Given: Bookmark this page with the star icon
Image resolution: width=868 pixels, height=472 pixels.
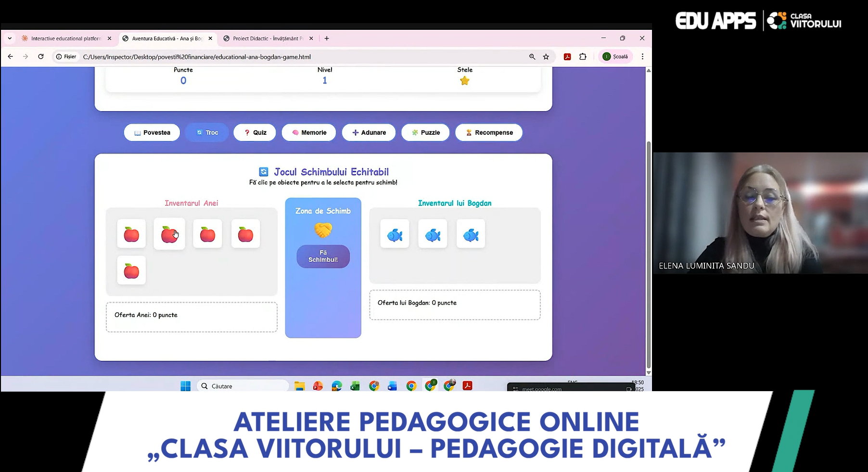Looking at the screenshot, I should click(x=546, y=57).
